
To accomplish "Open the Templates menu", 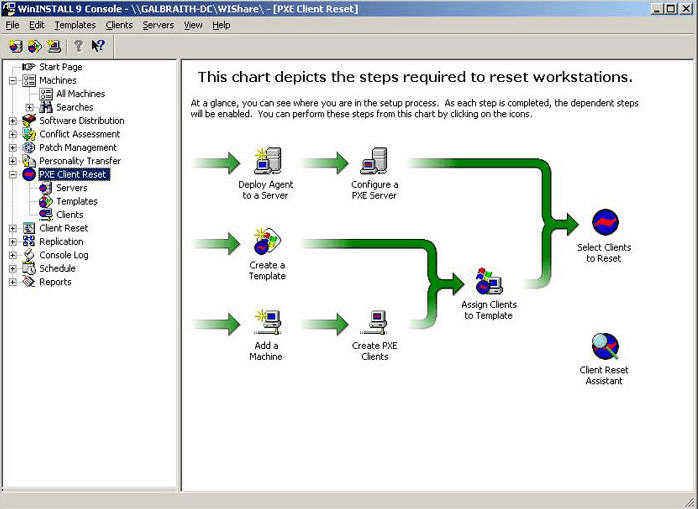I will point(75,25).
